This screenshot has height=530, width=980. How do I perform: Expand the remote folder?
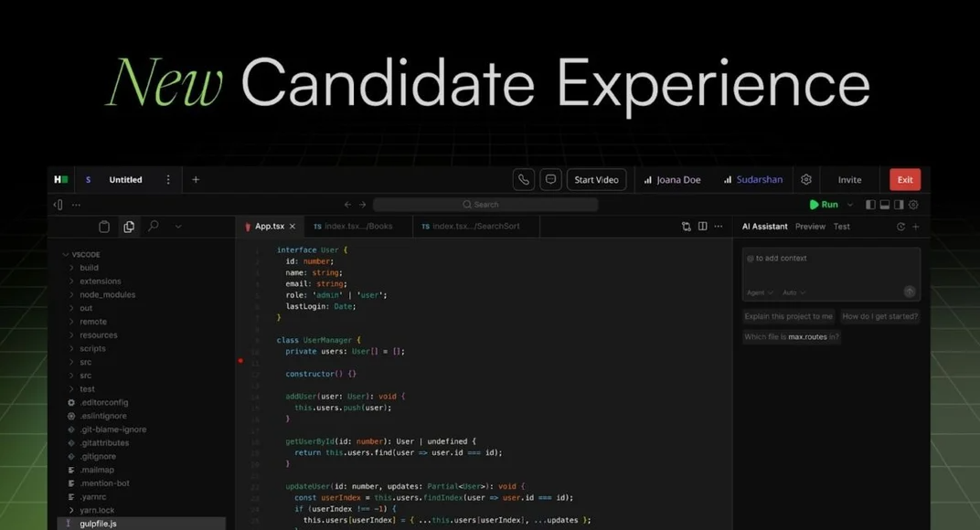click(x=88, y=322)
